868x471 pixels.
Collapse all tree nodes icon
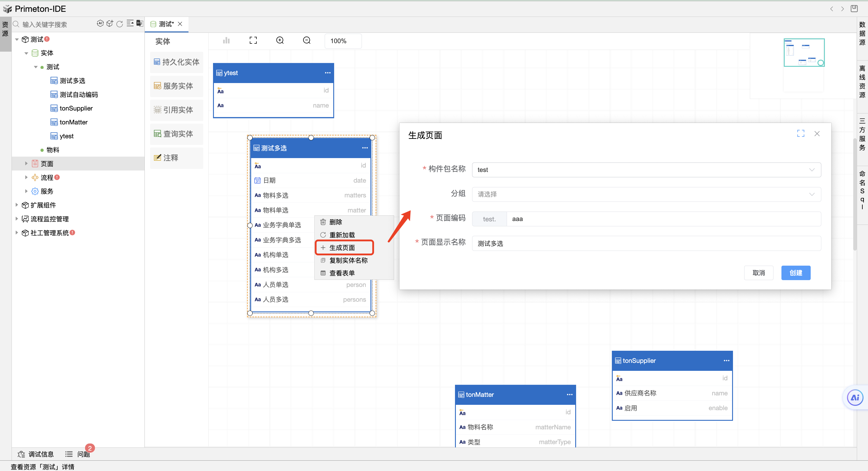(130, 24)
